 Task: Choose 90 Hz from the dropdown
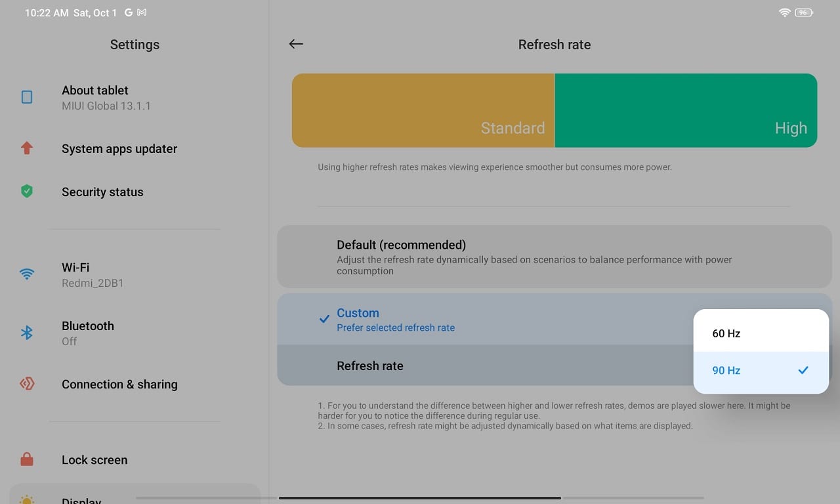point(761,371)
